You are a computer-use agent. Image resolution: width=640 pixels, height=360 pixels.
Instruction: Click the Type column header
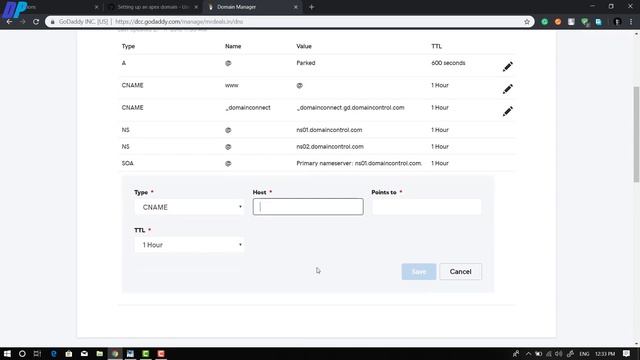128,46
